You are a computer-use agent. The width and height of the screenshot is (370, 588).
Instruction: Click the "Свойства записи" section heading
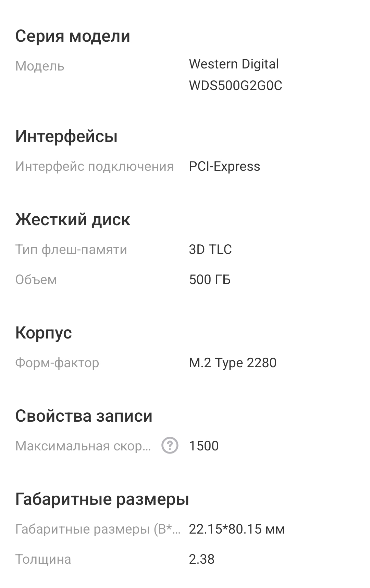84,416
